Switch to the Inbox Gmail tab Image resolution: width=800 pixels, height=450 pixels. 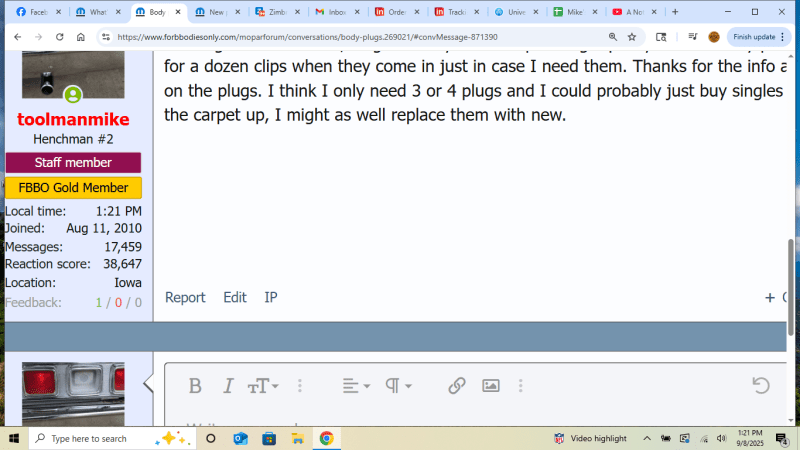[334, 12]
